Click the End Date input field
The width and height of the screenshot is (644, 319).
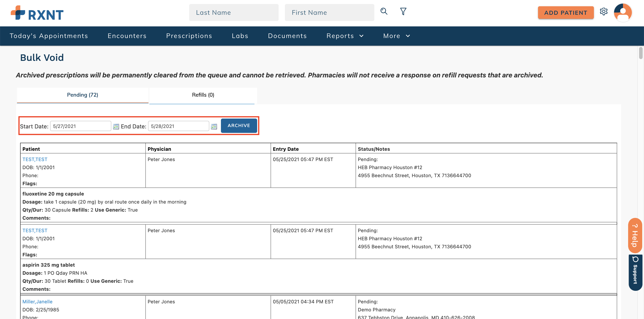point(178,126)
